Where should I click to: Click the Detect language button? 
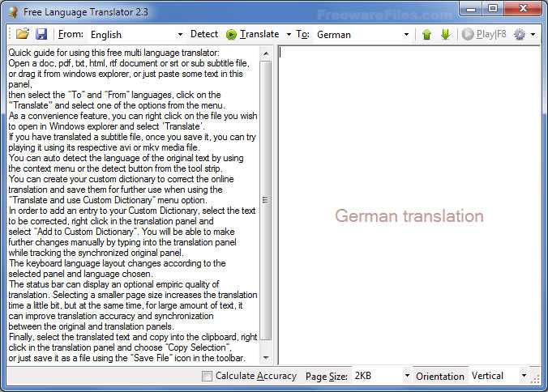pyautogui.click(x=203, y=35)
